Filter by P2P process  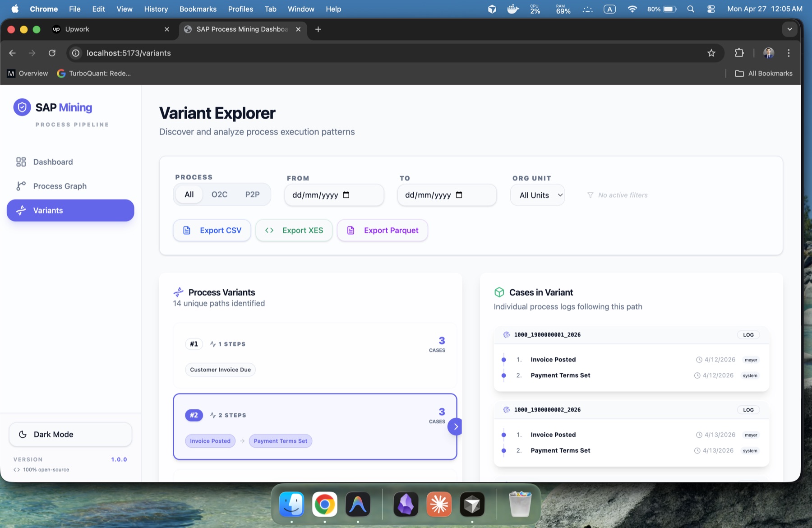252,195
